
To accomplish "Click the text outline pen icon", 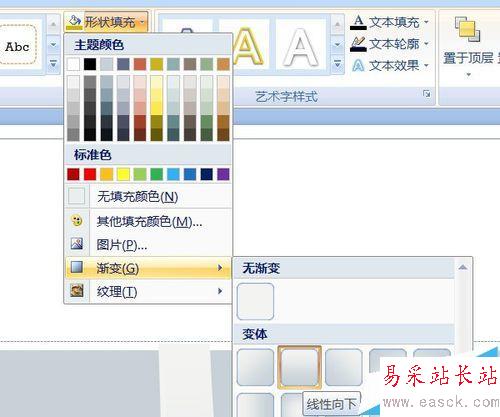I will (358, 44).
